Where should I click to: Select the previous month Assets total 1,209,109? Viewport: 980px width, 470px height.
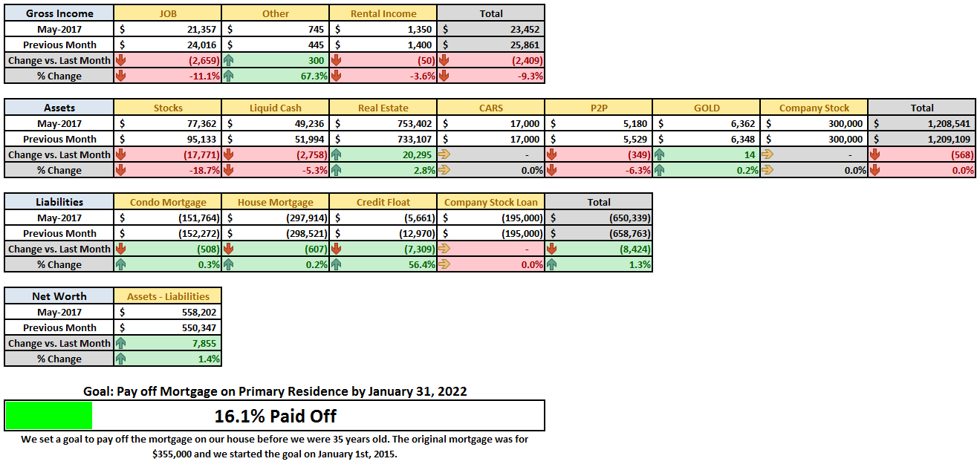point(922,139)
